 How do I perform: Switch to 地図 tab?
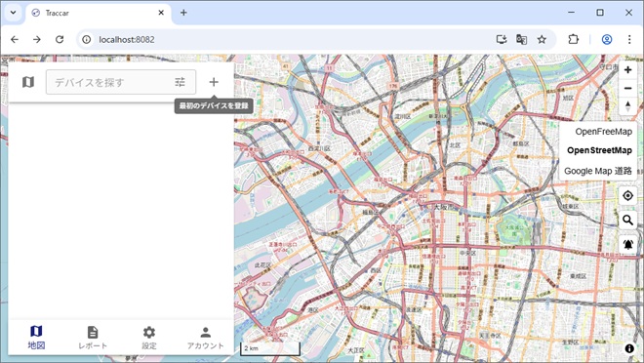(x=36, y=337)
